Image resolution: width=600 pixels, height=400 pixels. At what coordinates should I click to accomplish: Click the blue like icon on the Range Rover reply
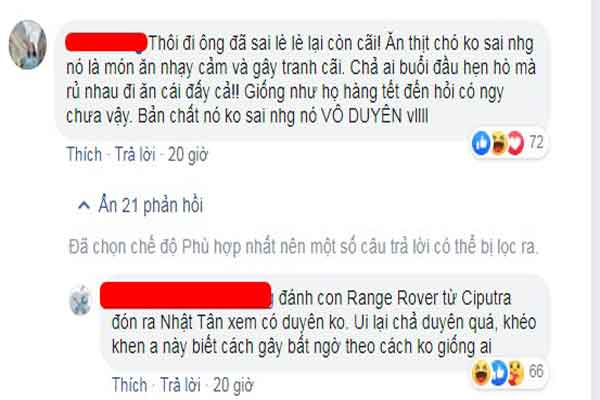click(499, 372)
